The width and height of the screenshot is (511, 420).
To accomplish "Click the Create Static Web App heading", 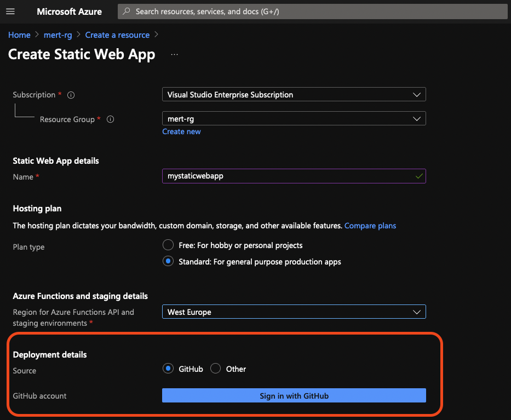I will (82, 54).
